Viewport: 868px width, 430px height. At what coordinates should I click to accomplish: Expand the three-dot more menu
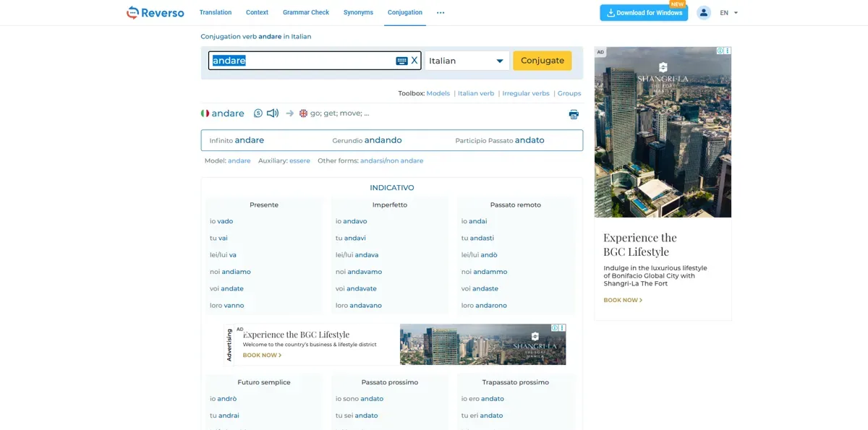pos(441,12)
